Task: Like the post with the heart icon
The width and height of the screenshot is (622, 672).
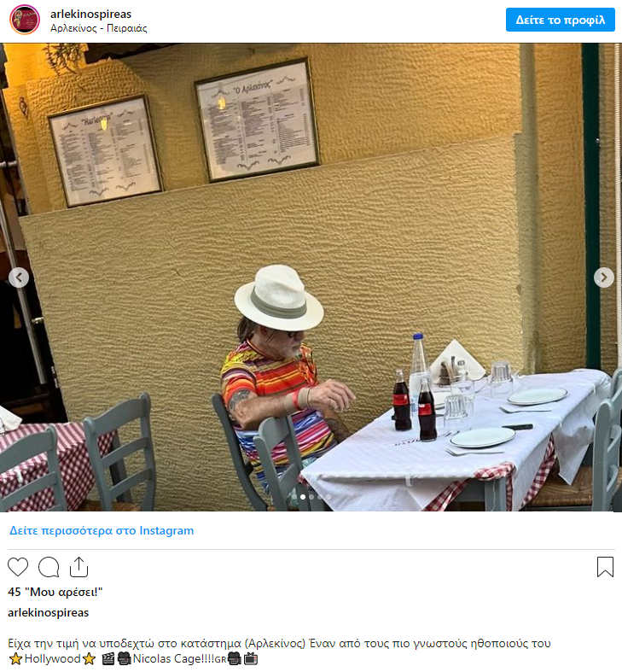Action: [x=18, y=567]
